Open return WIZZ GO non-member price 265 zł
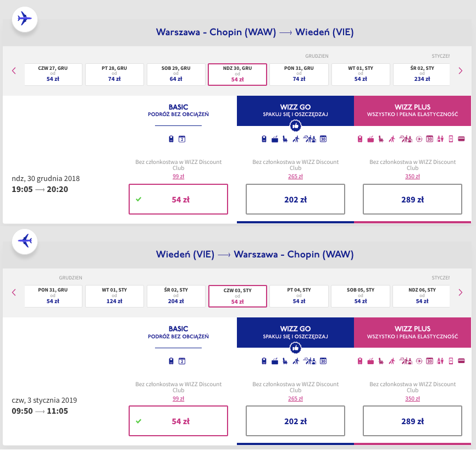The height and width of the screenshot is (450, 476). (x=295, y=398)
